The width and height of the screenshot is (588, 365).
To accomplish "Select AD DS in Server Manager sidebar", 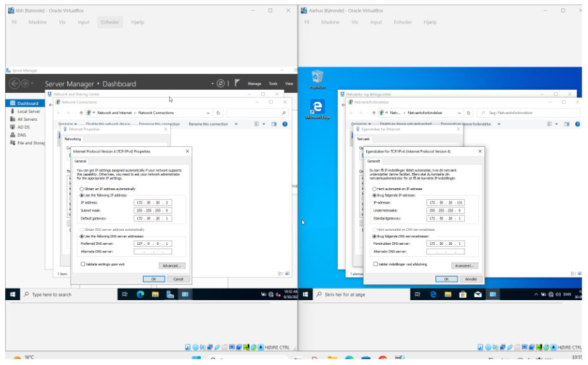I will (x=24, y=127).
